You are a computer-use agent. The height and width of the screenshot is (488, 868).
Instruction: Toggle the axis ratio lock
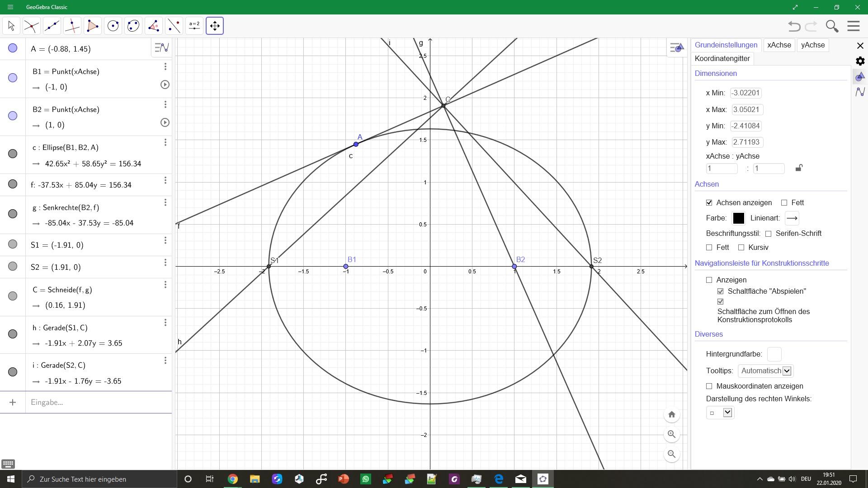799,168
